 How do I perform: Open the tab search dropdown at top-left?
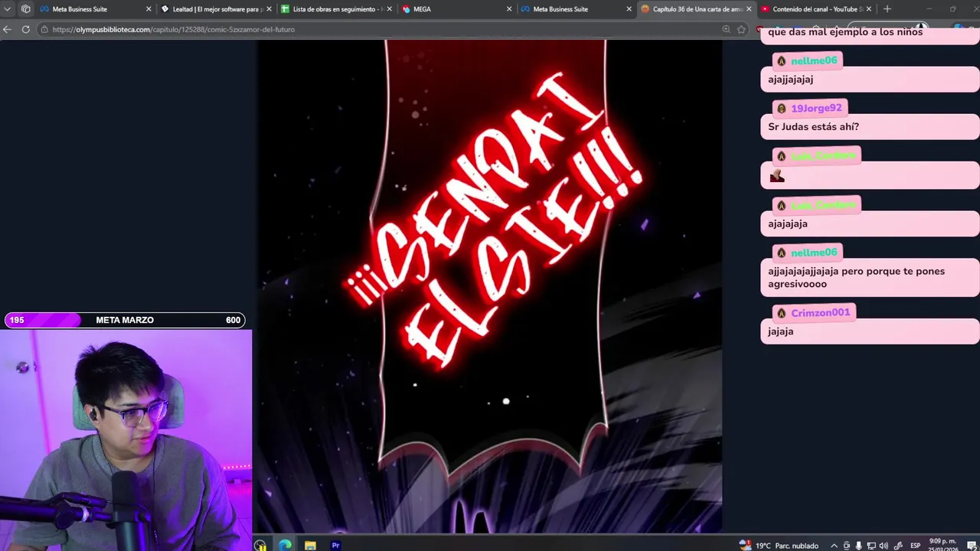[8, 9]
